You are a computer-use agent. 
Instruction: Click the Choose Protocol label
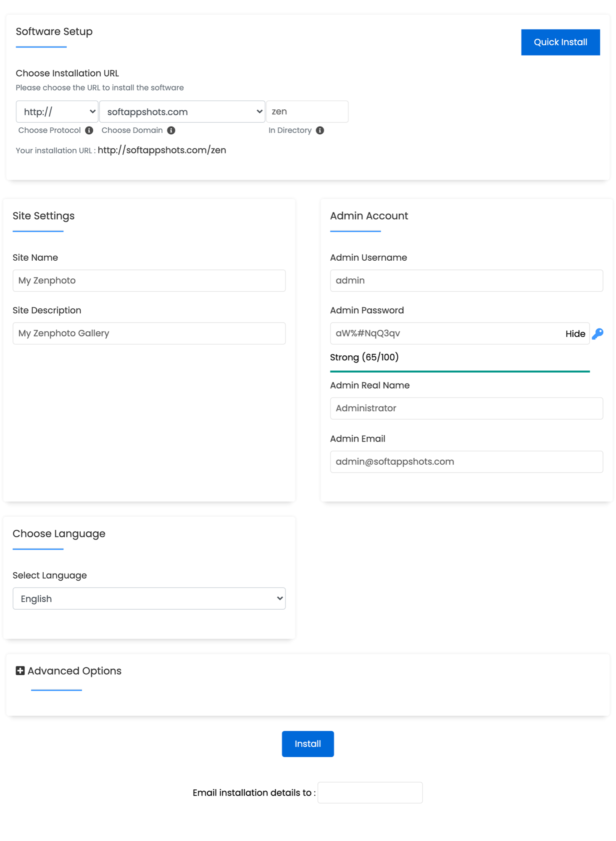click(x=50, y=130)
